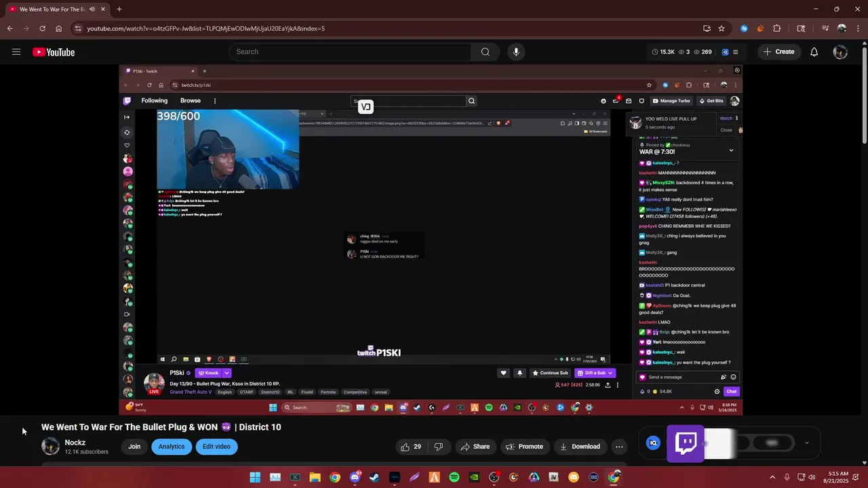Open OBS Studio from the taskbar
Viewport: 868px width, 488px height.
(494, 477)
